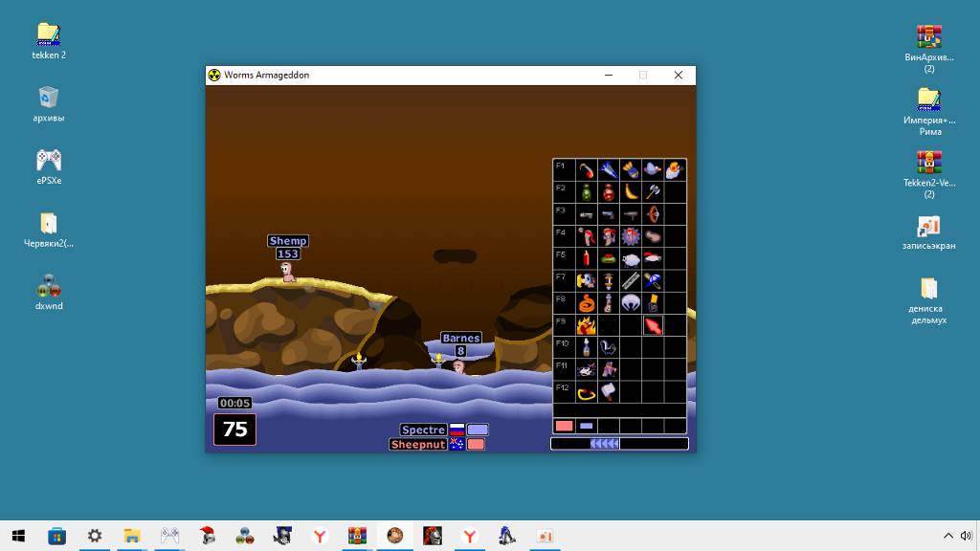
Task: Select the Teleport utility
Action: [x=653, y=303]
